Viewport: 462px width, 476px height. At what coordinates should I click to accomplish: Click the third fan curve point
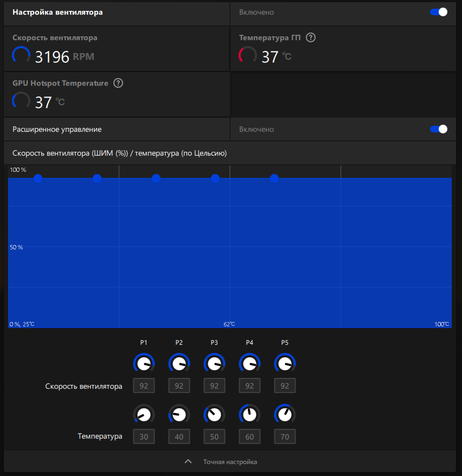(x=156, y=178)
